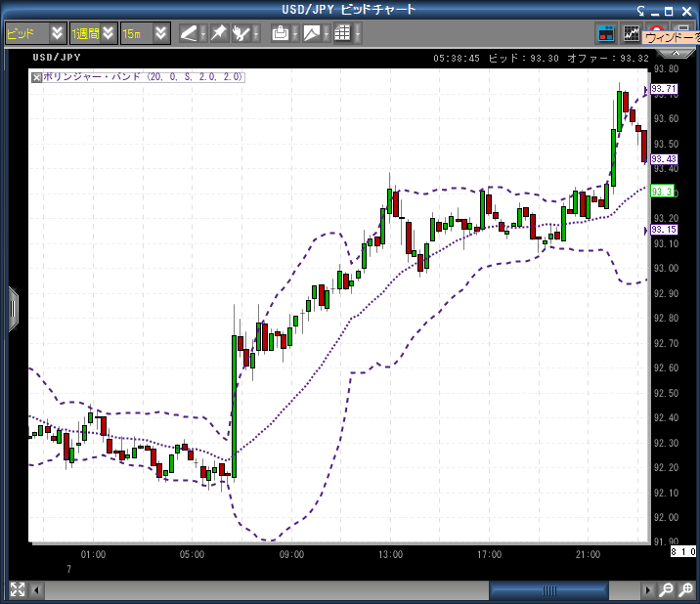Screen dimensions: 700x604
Task: Open the chart type line icon
Action: (312, 33)
